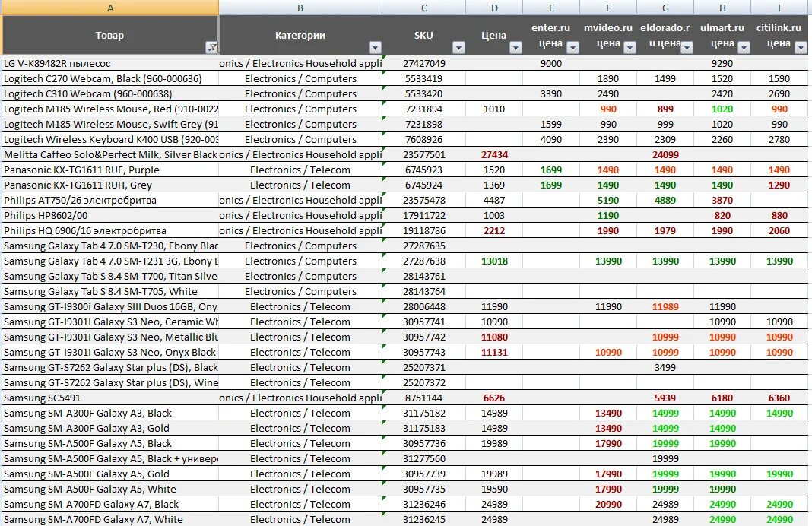812x526 pixels.
Task: Open the citilink.ru цена filter dropdown
Action: coord(801,48)
